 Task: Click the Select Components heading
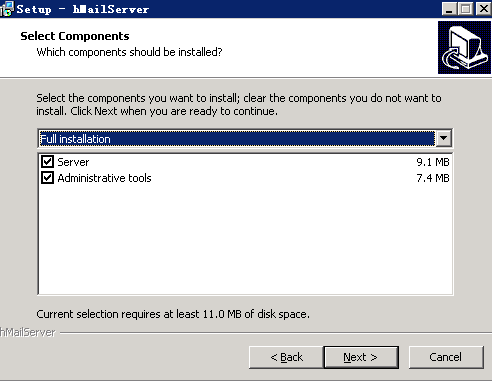(x=75, y=36)
